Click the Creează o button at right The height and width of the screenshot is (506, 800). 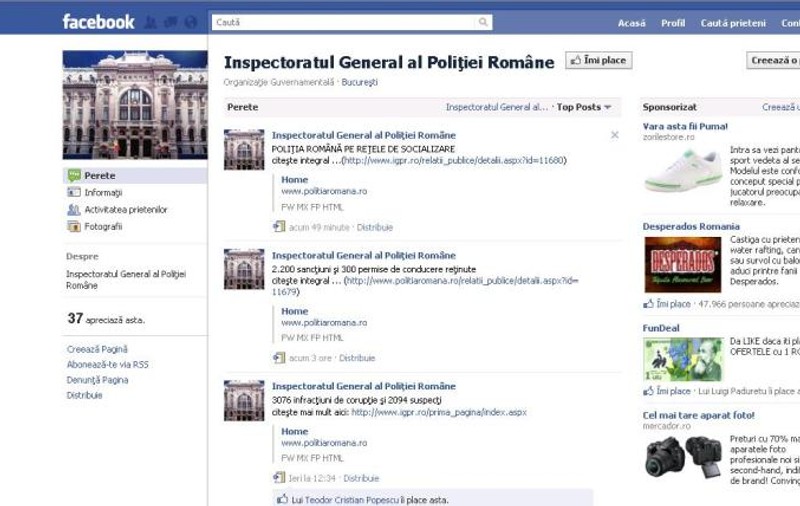[773, 60]
